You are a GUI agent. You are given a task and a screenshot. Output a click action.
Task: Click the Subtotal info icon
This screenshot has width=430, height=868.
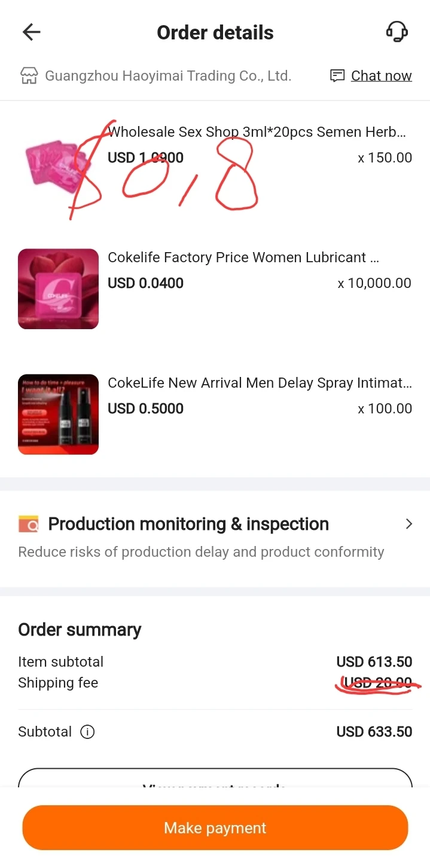point(87,732)
